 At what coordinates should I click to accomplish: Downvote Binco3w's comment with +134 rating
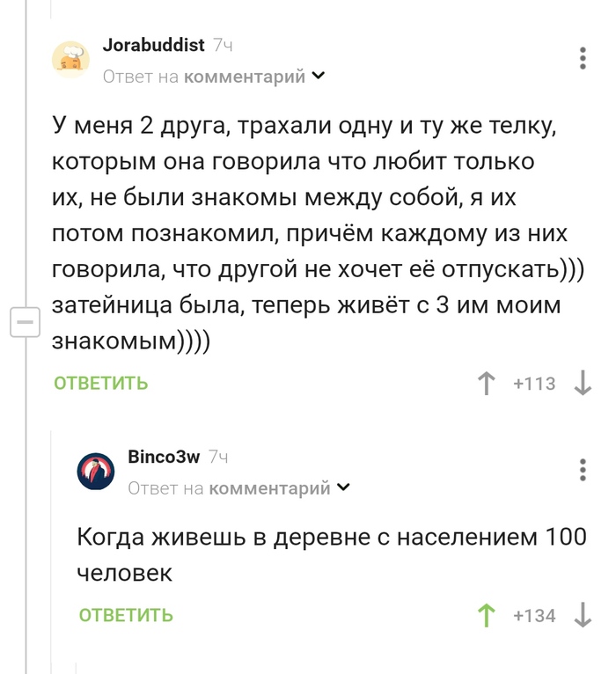point(583,616)
